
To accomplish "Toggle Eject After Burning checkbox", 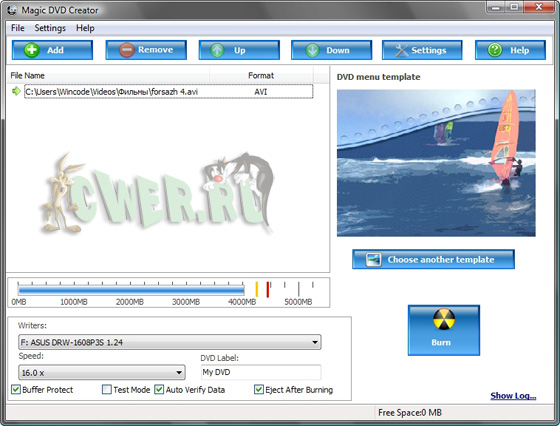I will 259,389.
